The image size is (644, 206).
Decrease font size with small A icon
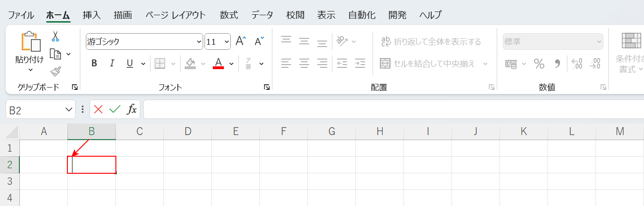259,41
